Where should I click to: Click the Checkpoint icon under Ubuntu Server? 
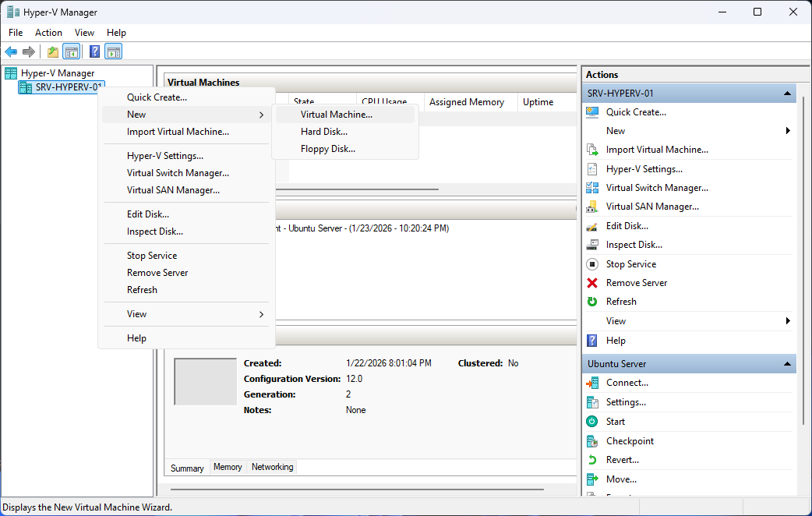coord(593,440)
